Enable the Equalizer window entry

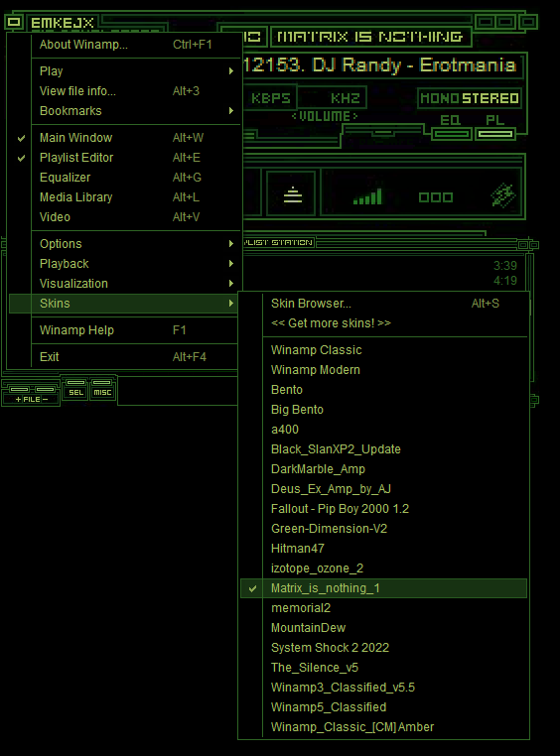tap(123, 178)
